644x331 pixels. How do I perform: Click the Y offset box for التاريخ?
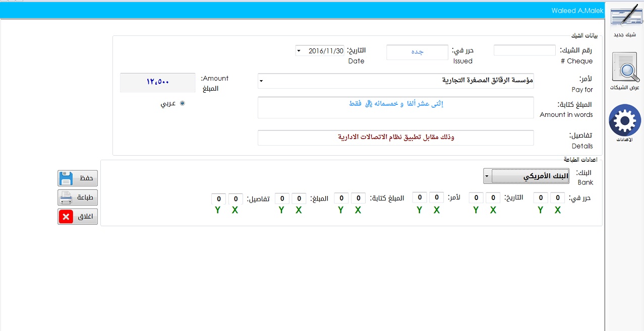tap(476, 198)
